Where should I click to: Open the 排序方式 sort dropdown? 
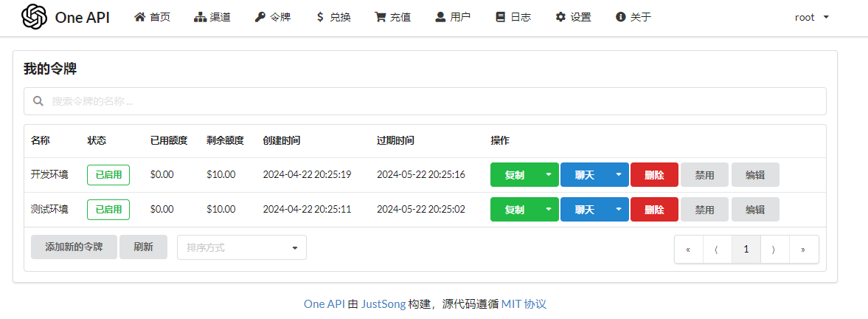[242, 247]
